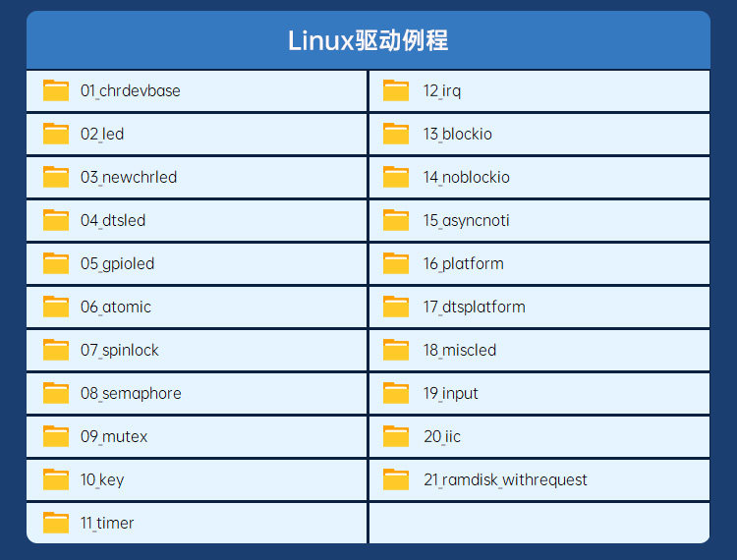Open the 13_blockio folder label
The image size is (737, 560).
(x=458, y=135)
